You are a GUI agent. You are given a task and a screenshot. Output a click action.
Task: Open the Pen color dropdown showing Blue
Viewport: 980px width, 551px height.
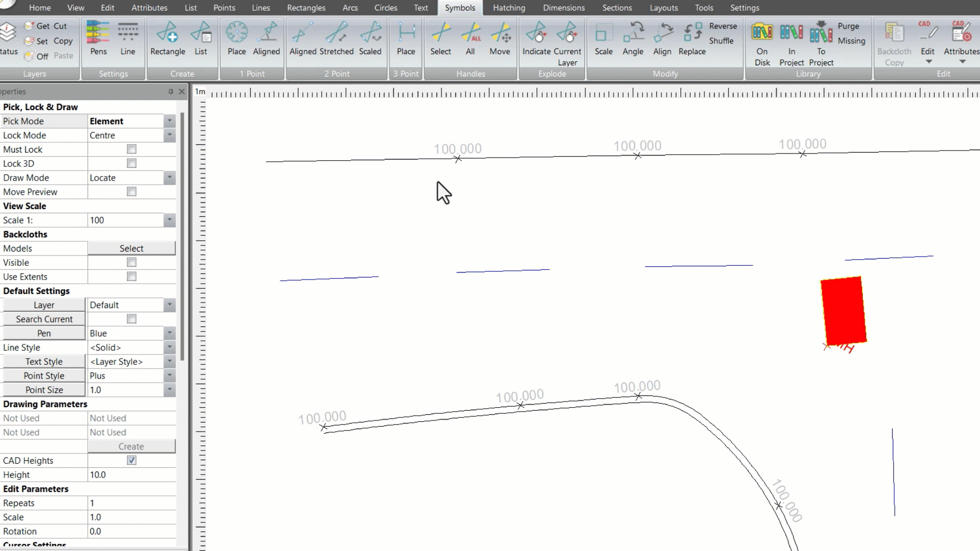[x=169, y=333]
